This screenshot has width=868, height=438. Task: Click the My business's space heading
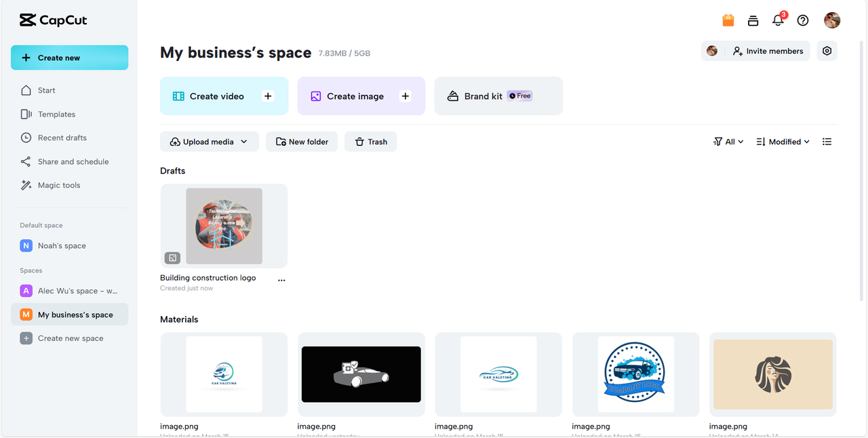tap(236, 53)
